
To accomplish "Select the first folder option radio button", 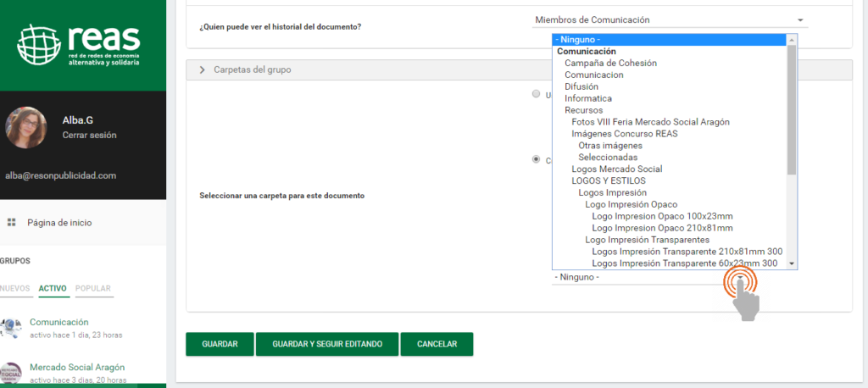I will tap(536, 94).
